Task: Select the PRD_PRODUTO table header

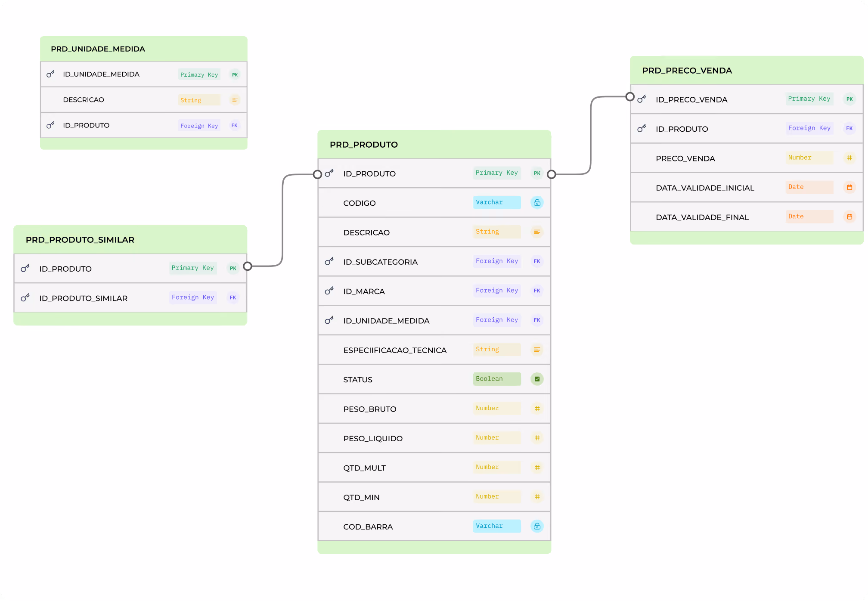Action: [x=434, y=144]
